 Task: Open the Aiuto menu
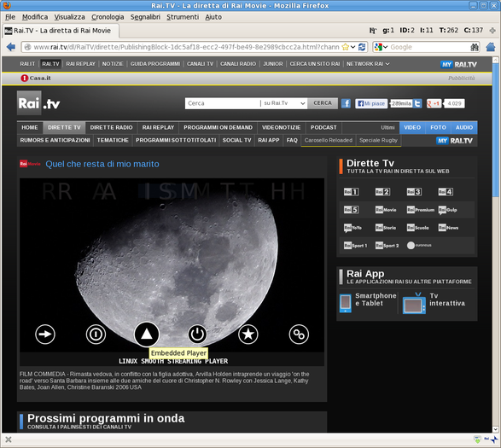213,17
